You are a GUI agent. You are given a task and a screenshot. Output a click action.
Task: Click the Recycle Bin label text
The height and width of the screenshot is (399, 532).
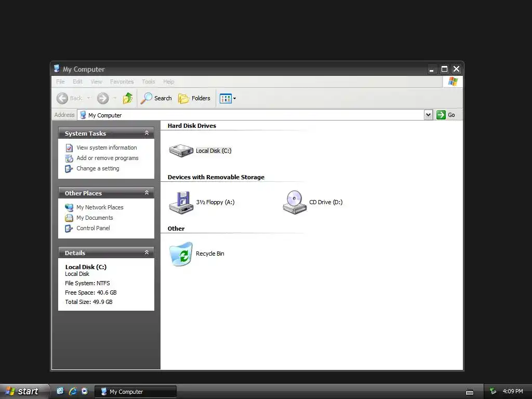click(x=210, y=254)
